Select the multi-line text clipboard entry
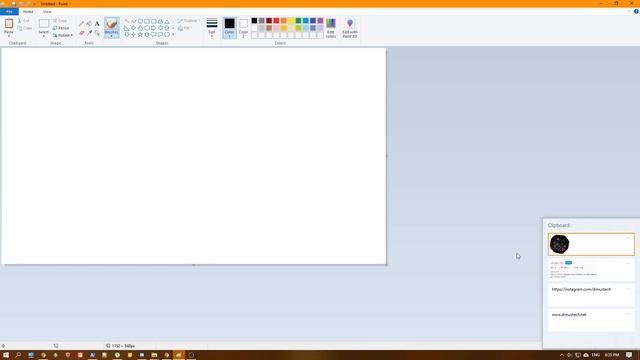Viewport: 640px width, 360px height. [591, 270]
